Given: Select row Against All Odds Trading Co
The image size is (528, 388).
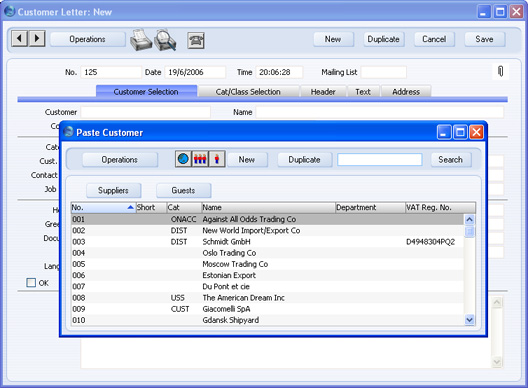Looking at the screenshot, I should (267, 219).
